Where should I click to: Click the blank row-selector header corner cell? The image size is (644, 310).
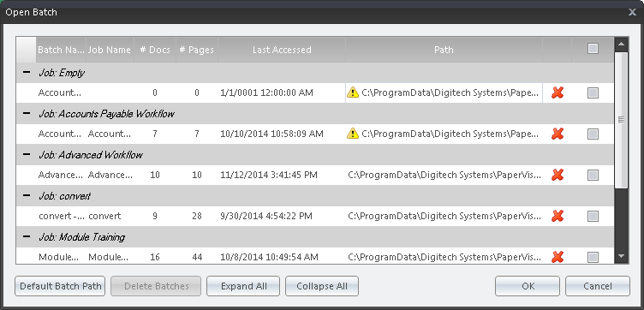coord(27,50)
